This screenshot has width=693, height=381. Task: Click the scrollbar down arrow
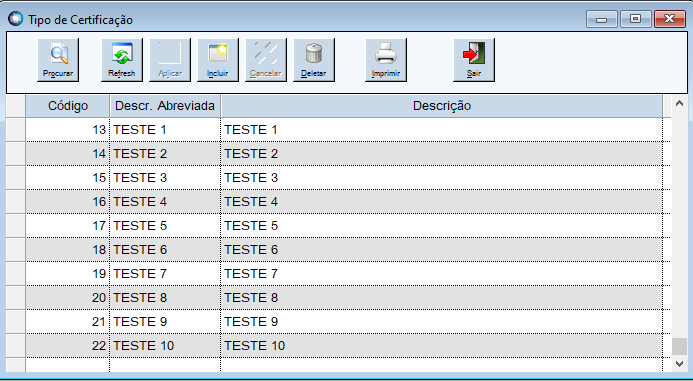pyautogui.click(x=679, y=364)
